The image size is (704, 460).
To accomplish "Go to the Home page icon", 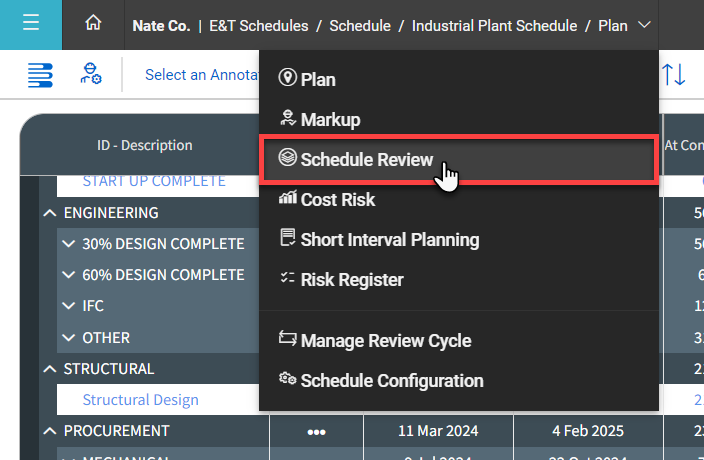I will click(x=94, y=24).
